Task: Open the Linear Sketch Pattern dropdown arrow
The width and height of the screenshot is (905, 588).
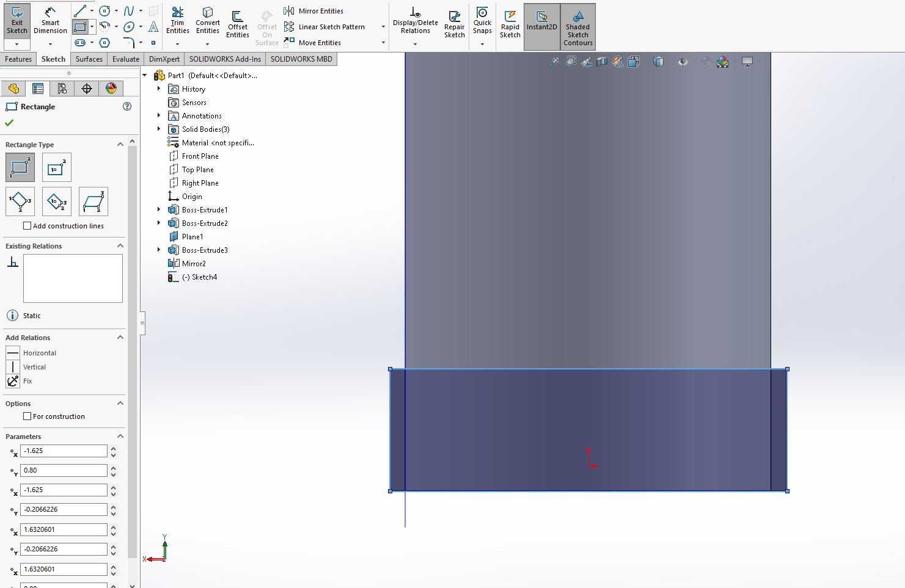Action: (x=383, y=27)
